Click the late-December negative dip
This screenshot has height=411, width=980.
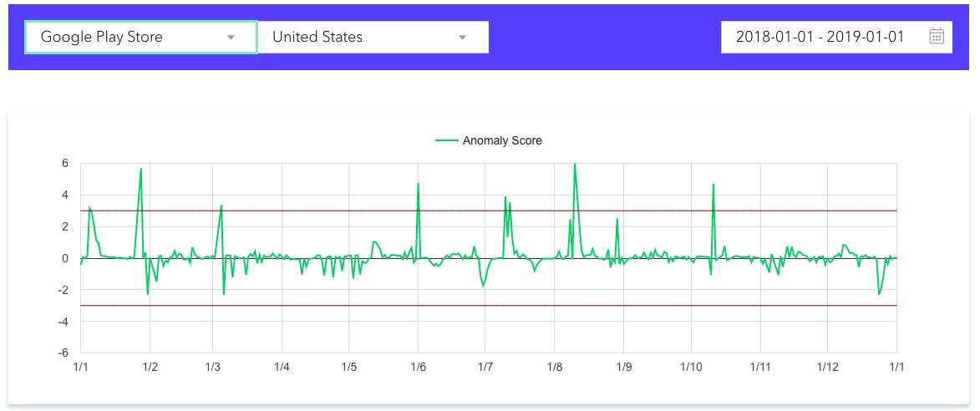(879, 292)
